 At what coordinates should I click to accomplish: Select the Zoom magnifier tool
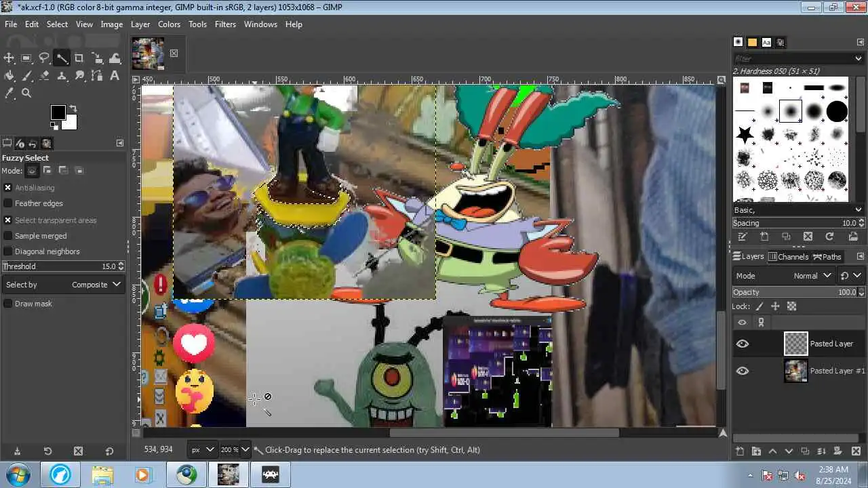tap(26, 93)
